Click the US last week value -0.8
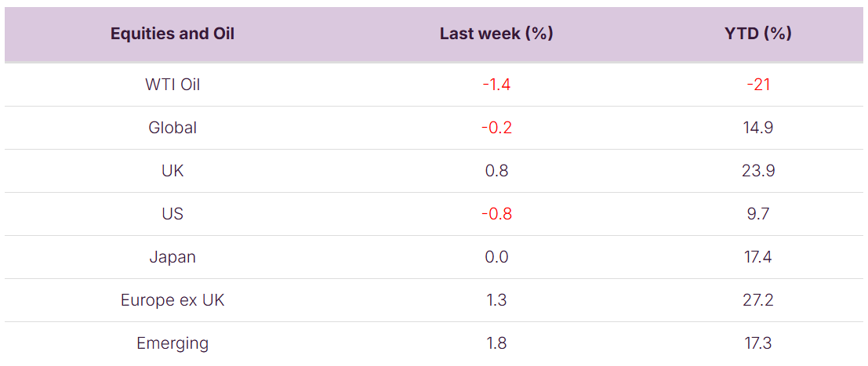The image size is (868, 366). (x=496, y=214)
